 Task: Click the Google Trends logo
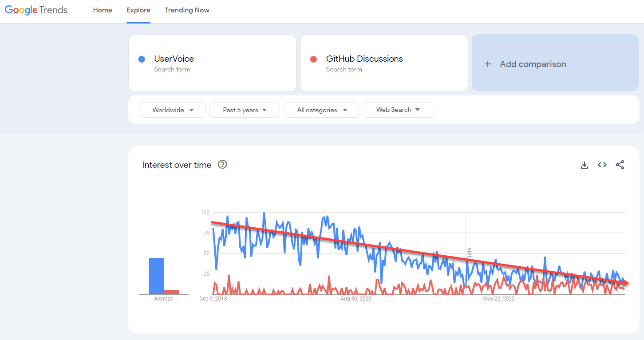[x=36, y=10]
